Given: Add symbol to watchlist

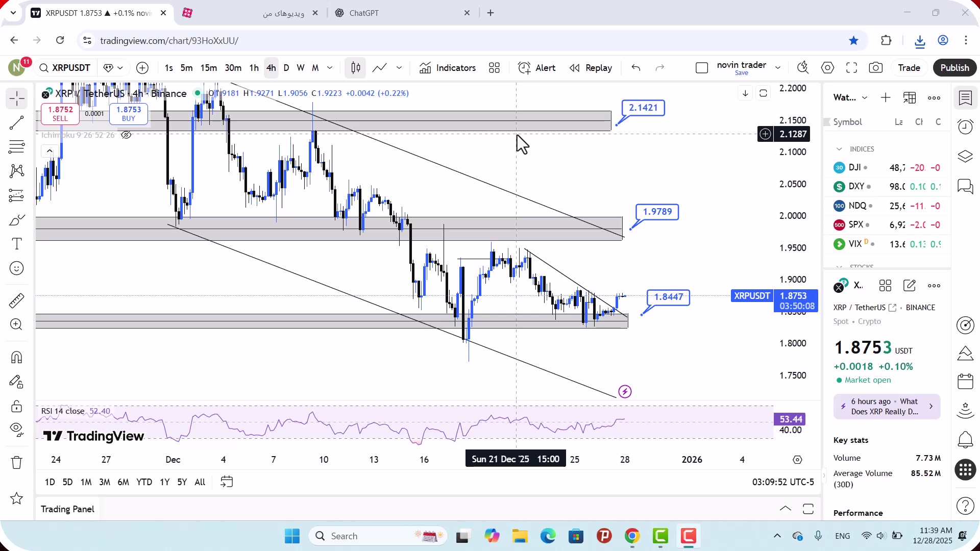Looking at the screenshot, I should 886,97.
